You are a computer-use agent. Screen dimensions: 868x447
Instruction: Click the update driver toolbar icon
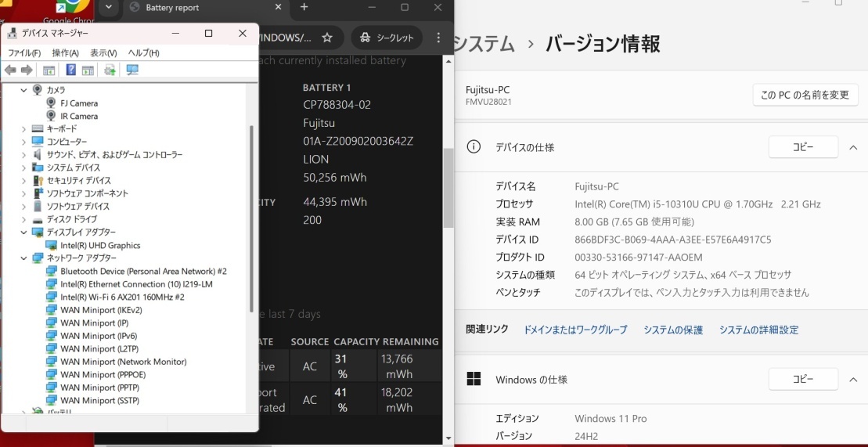pyautogui.click(x=110, y=70)
